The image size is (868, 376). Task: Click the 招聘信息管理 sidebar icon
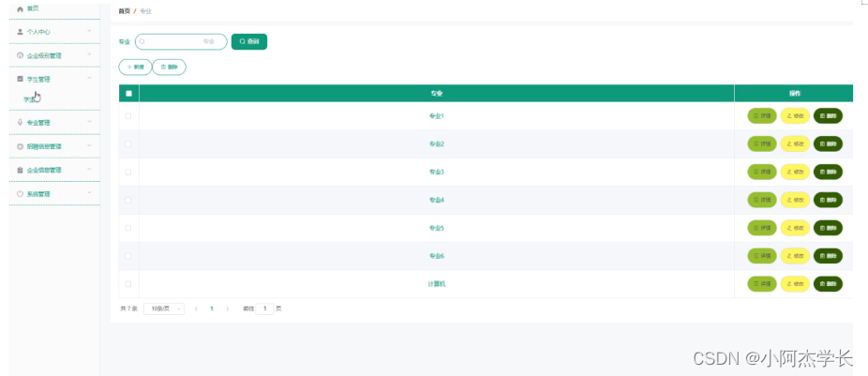pyautogui.click(x=21, y=147)
